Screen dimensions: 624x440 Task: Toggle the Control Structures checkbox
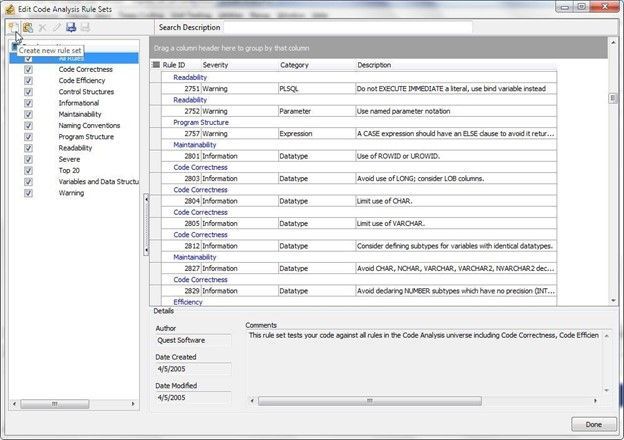pos(28,92)
